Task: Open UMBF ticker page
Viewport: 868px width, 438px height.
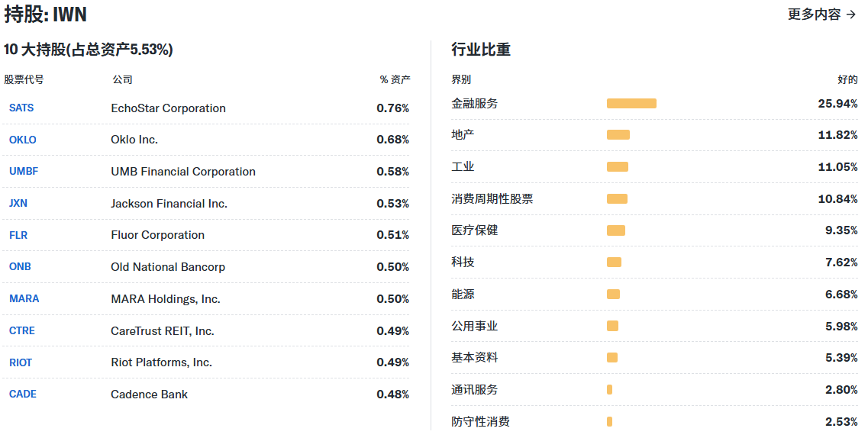Action: [24, 172]
